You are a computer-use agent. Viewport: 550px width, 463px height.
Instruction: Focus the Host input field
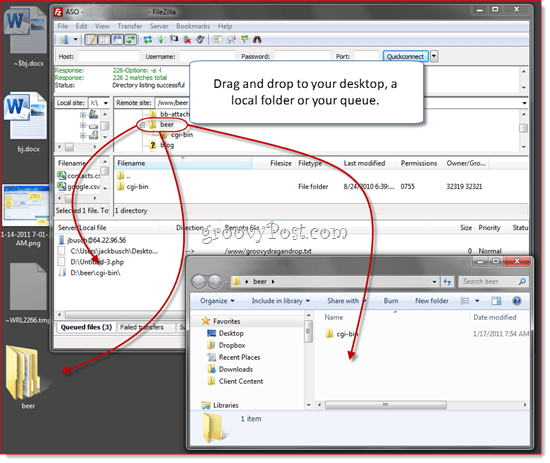pyautogui.click(x=109, y=56)
